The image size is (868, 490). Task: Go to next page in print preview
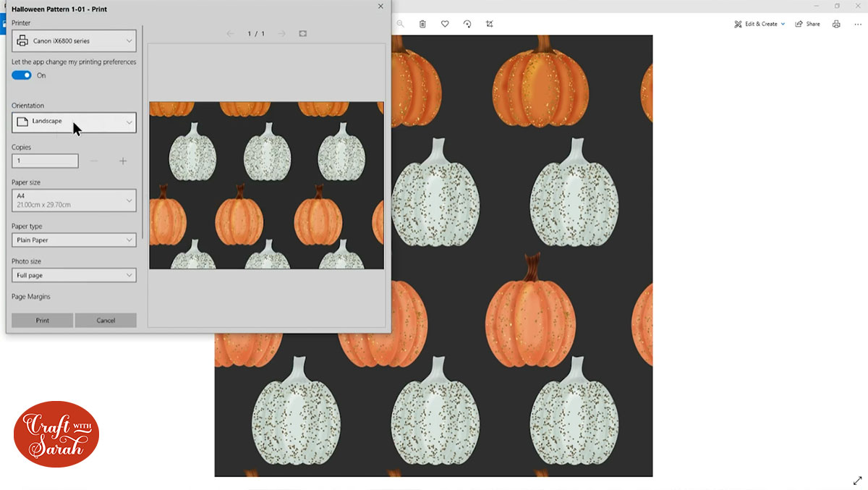[x=282, y=33]
